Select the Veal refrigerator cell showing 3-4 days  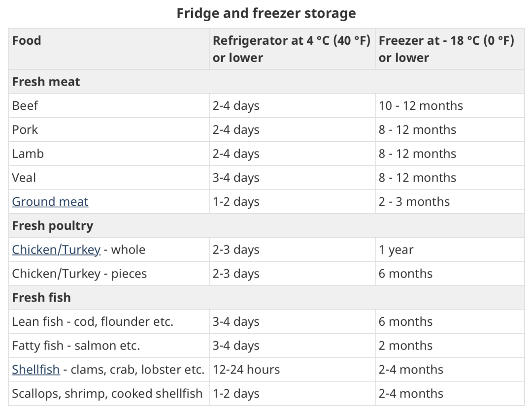(236, 178)
